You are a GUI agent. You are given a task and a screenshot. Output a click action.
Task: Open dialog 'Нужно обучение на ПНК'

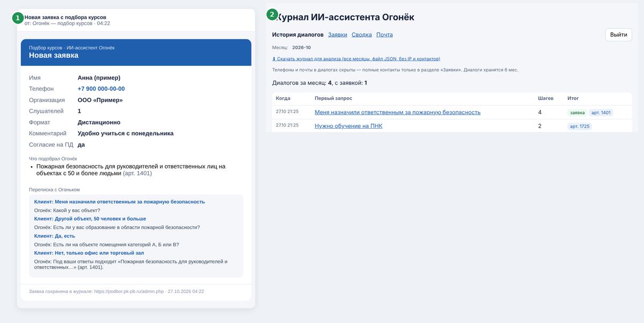(x=348, y=126)
